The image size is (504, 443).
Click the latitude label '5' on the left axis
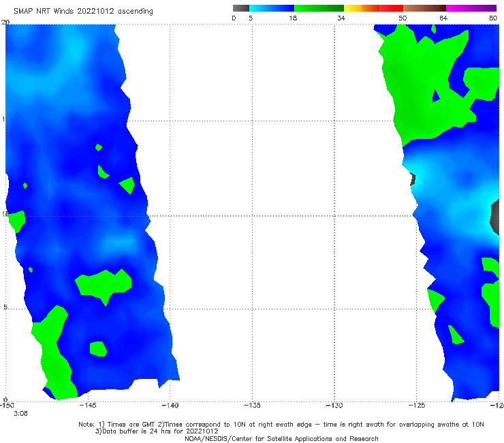pyautogui.click(x=5, y=307)
